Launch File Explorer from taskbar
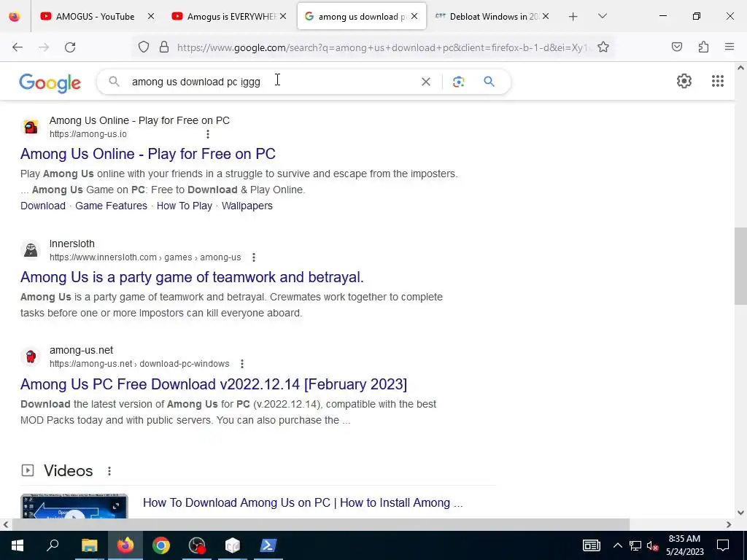Viewport: 747px width, 560px height. pyautogui.click(x=89, y=545)
